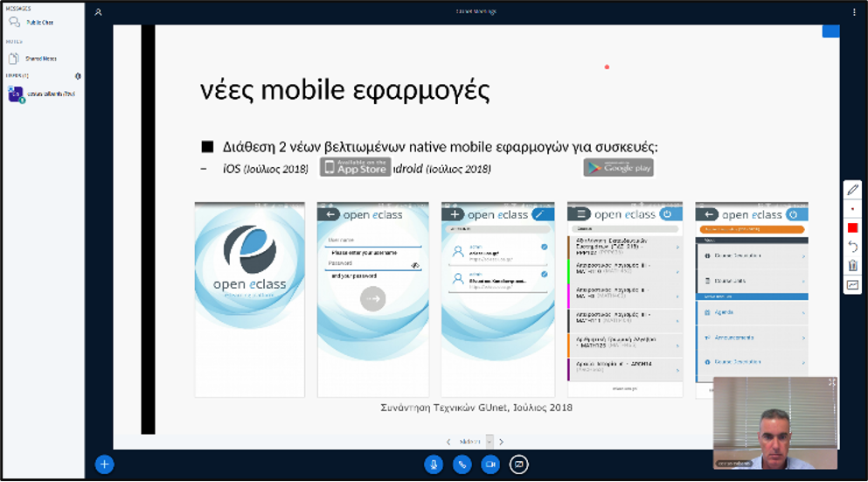The image size is (868, 482).
Task: Toggle the user list panel icon
Action: point(99,12)
